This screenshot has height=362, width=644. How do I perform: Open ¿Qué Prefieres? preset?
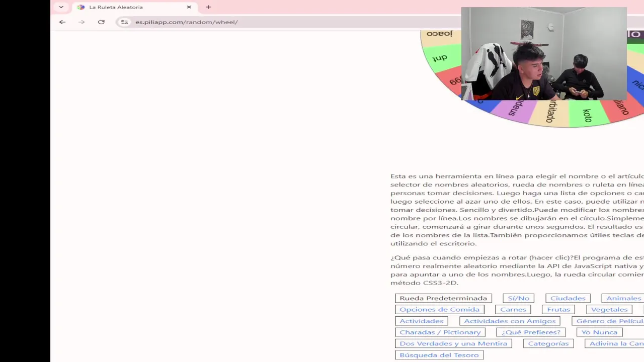[x=531, y=332]
